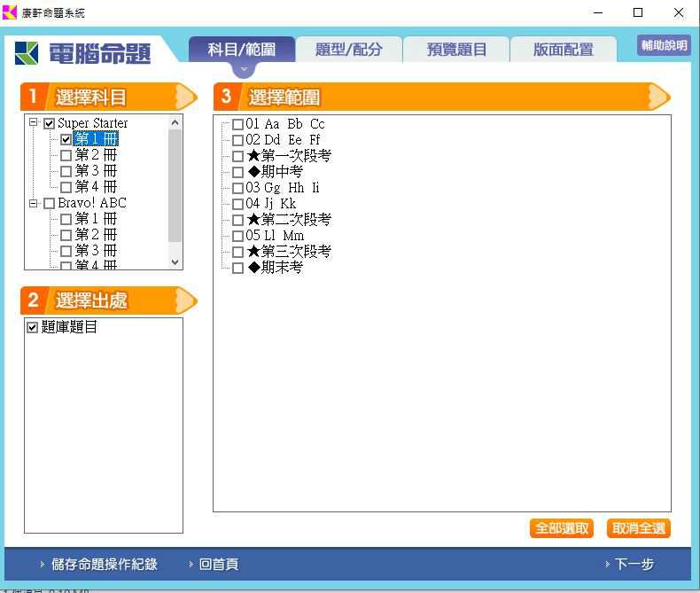Image resolution: width=700 pixels, height=593 pixels.
Task: Uncheck the 題庫題目 source checkbox
Action: pyautogui.click(x=32, y=327)
